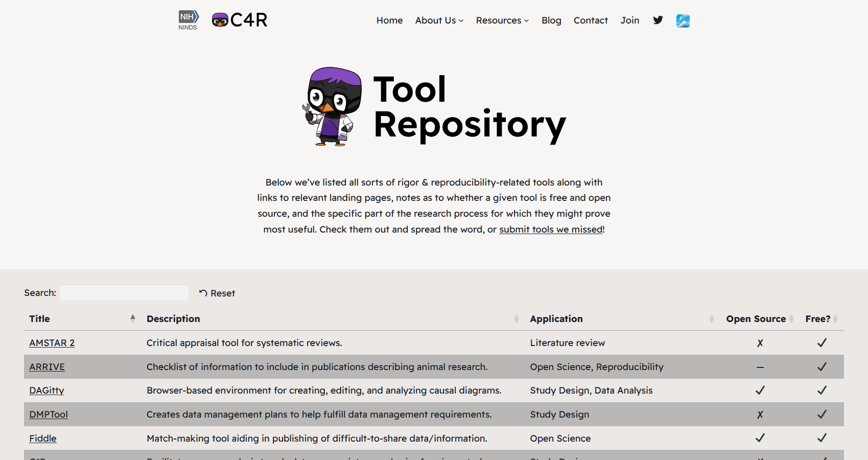This screenshot has width=868, height=460.
Task: Click the AMSTAR 2 Open Source X mark
Action: pyautogui.click(x=760, y=343)
